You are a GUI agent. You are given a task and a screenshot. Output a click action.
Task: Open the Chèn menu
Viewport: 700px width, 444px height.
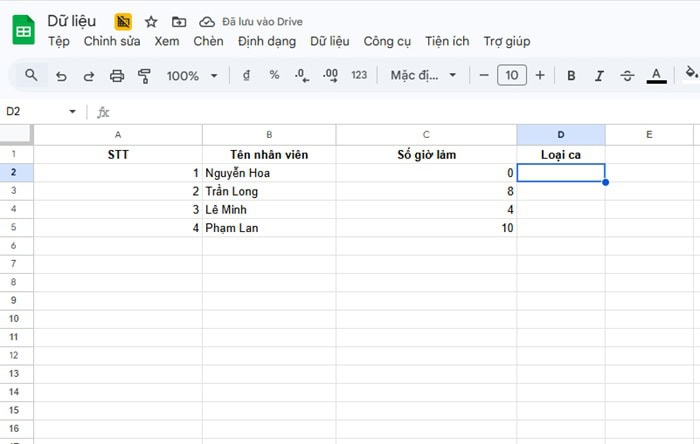(208, 41)
